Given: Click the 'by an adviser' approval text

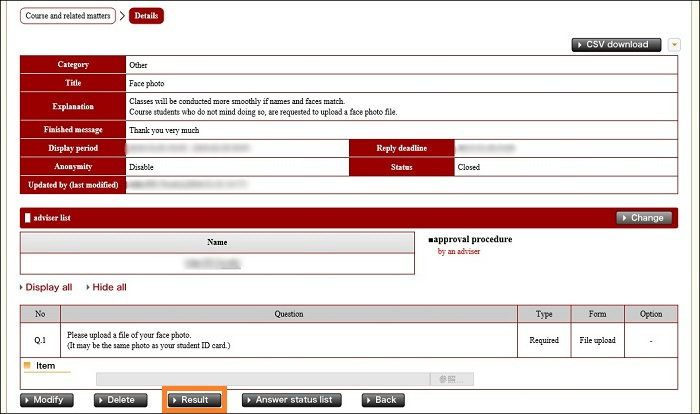Looking at the screenshot, I should [459, 252].
